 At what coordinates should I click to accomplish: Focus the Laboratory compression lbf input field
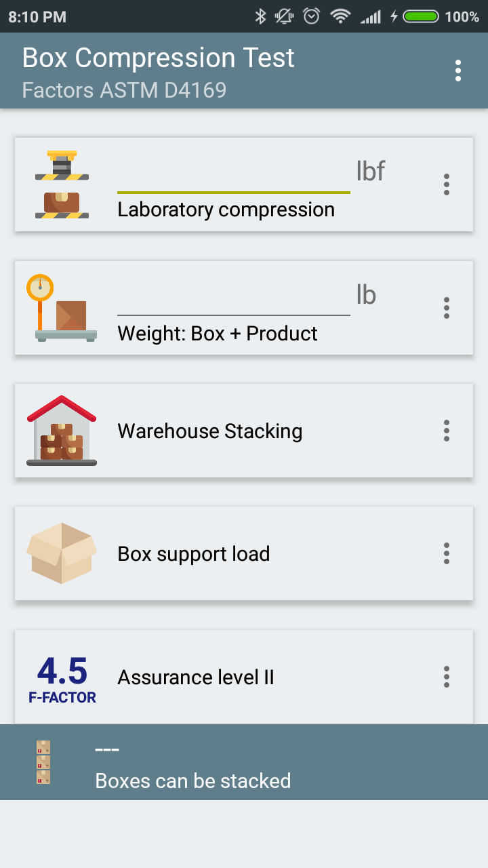[x=233, y=178]
